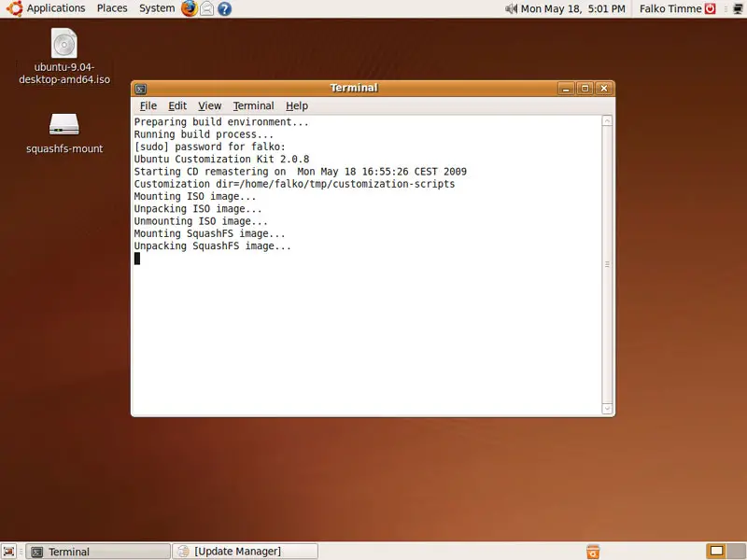Click the Terminal window title bar icon
Image resolution: width=747 pixels, height=560 pixels.
pos(141,89)
